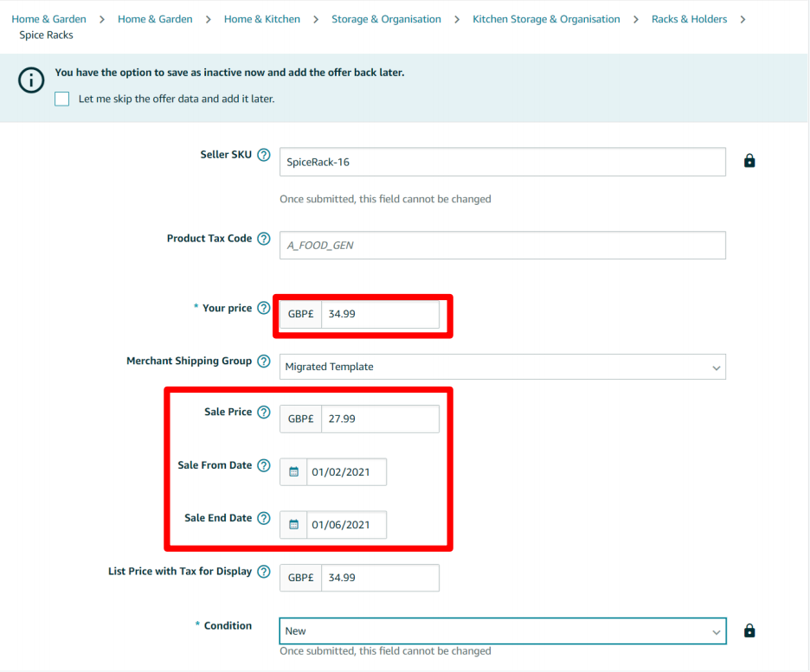This screenshot has height=672, width=810.
Task: Tick 'Let me skip the offer data' checkbox
Action: 62,99
